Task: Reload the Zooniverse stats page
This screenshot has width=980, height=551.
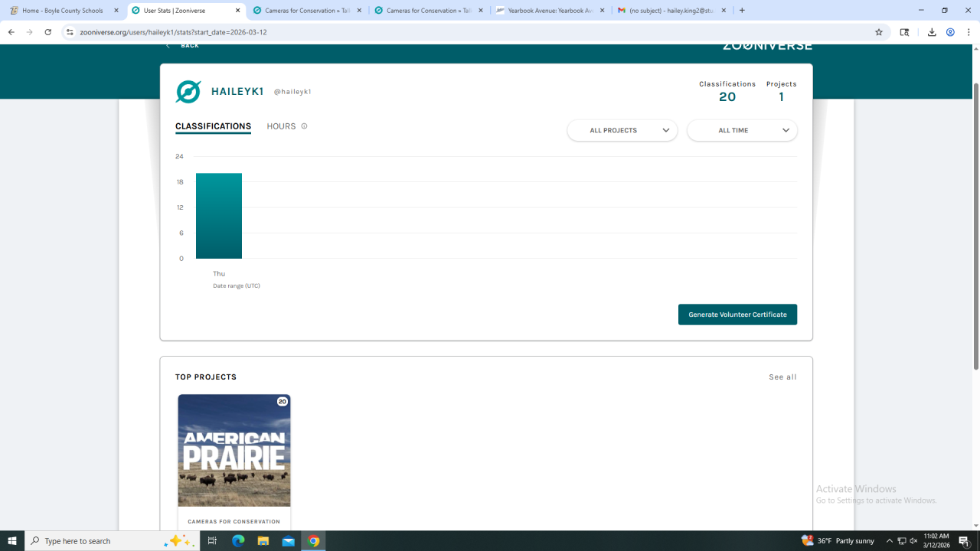Action: pyautogui.click(x=47, y=32)
